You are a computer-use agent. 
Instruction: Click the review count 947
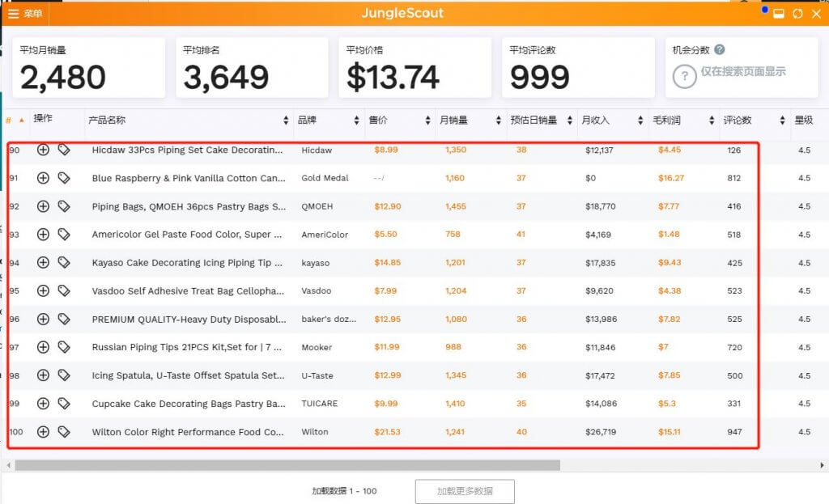[x=734, y=432]
